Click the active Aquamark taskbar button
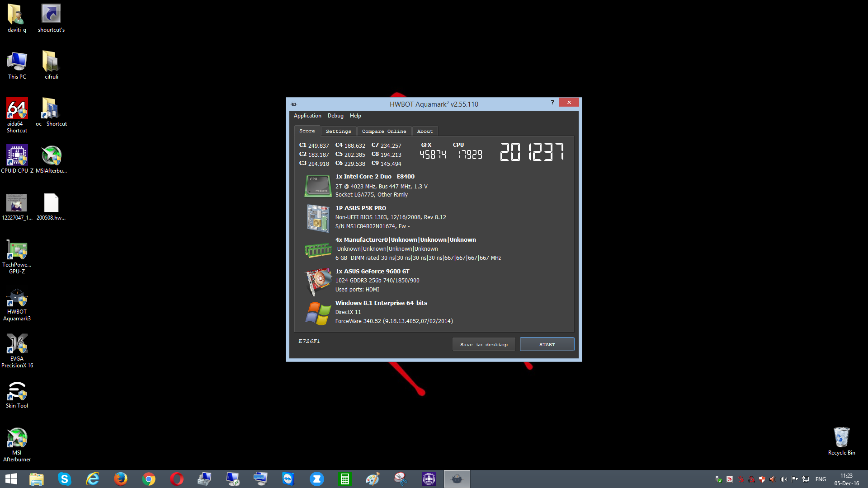868x488 pixels. [457, 479]
